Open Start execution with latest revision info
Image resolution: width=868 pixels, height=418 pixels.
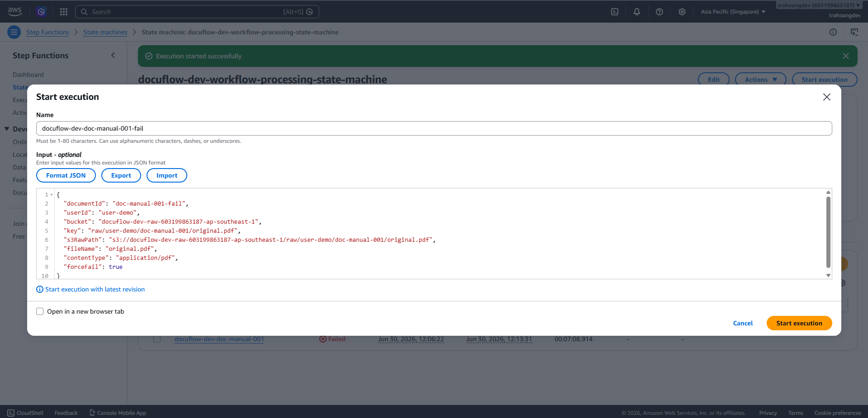tap(90, 289)
